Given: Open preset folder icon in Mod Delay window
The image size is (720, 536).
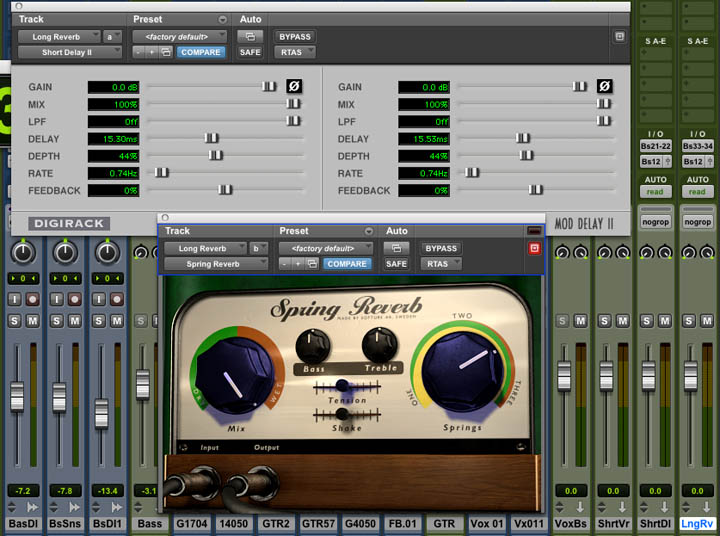Looking at the screenshot, I should (166, 52).
